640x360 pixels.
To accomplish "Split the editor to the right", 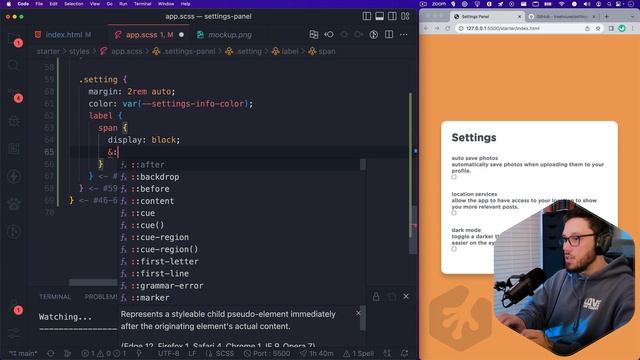I will (x=389, y=35).
